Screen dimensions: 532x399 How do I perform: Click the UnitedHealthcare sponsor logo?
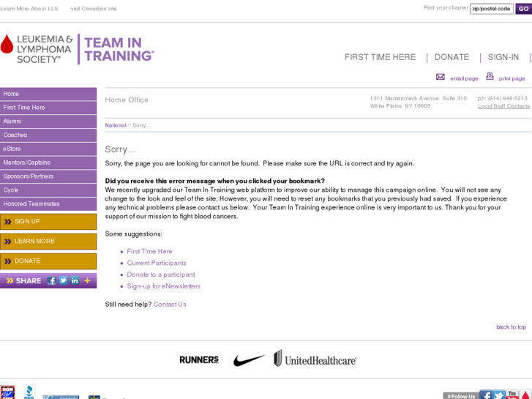pyautogui.click(x=315, y=359)
